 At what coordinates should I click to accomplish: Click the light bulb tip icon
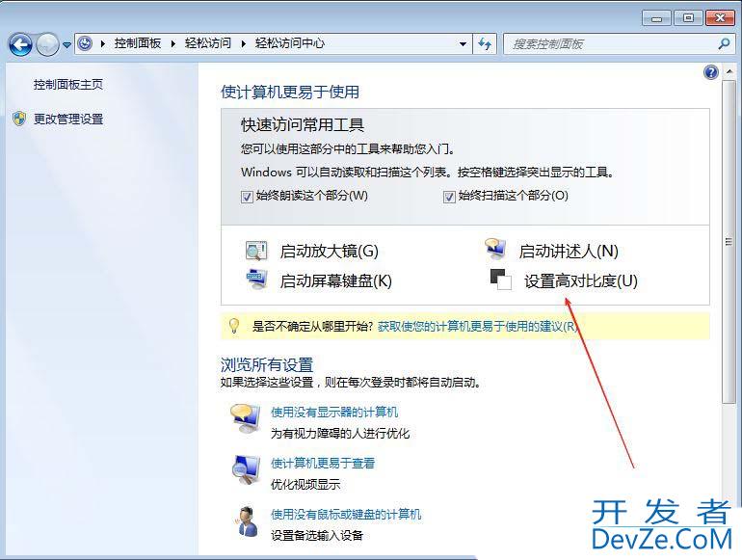click(x=234, y=326)
